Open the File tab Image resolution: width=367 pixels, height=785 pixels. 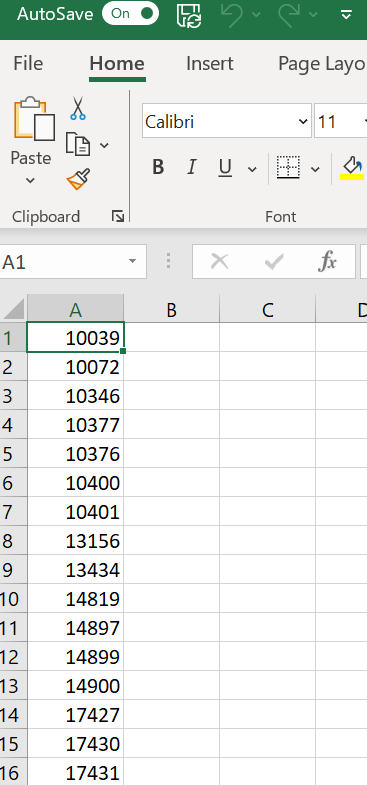(28, 64)
